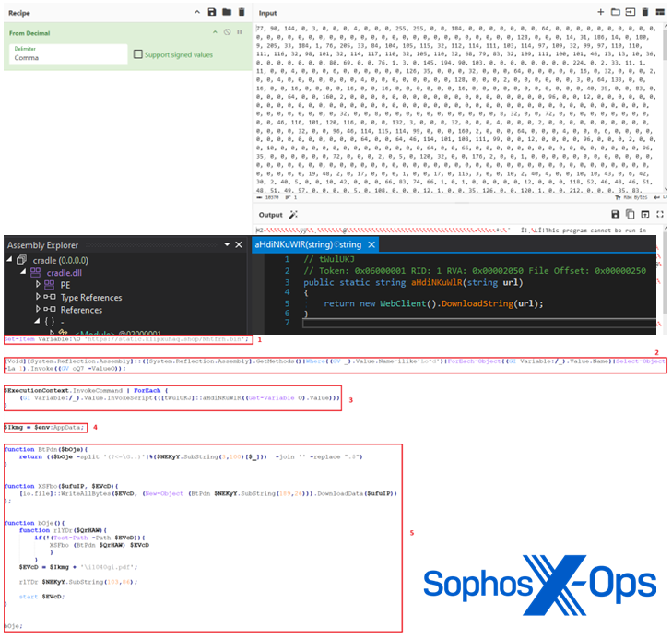Screen dimensions: 672x639
Task: Open Assembly Explorer panel options dropdown
Action: tap(227, 244)
